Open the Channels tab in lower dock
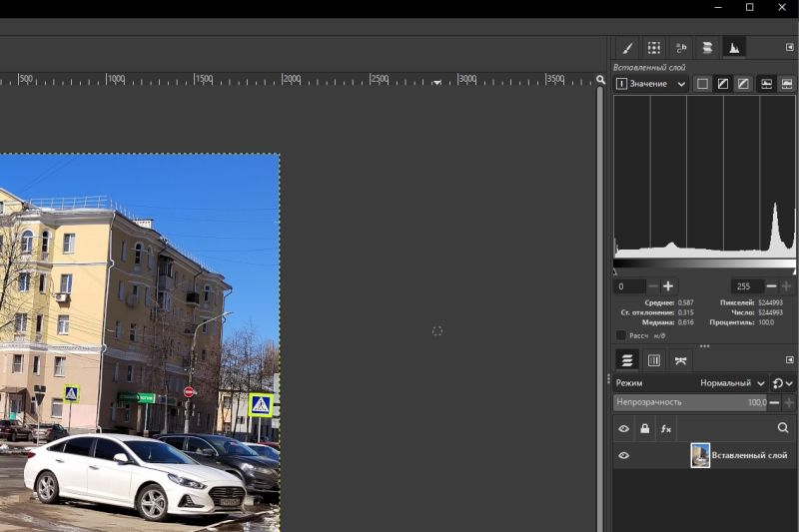 pyautogui.click(x=654, y=360)
